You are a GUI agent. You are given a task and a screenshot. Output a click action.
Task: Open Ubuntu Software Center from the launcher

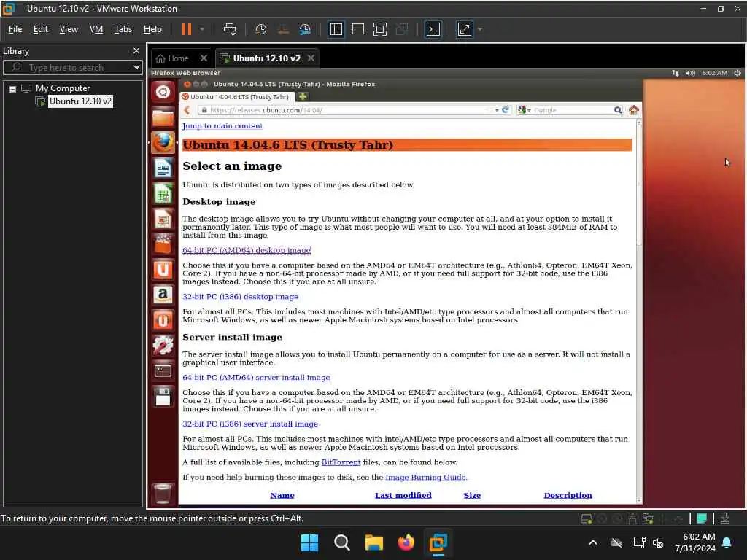coord(163,244)
